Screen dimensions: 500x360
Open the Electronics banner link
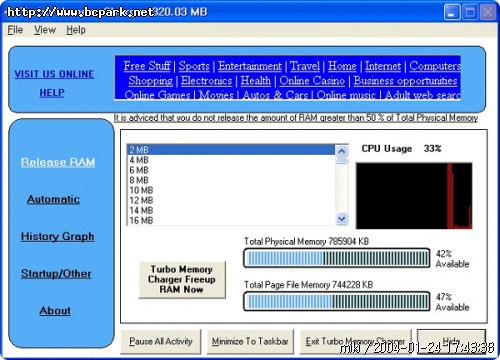pos(206,81)
